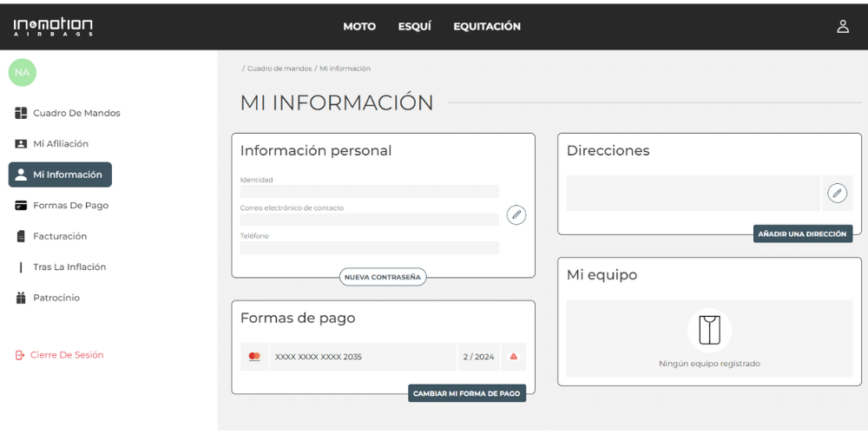Open the ESQUÍ menu
868x434 pixels.
414,27
